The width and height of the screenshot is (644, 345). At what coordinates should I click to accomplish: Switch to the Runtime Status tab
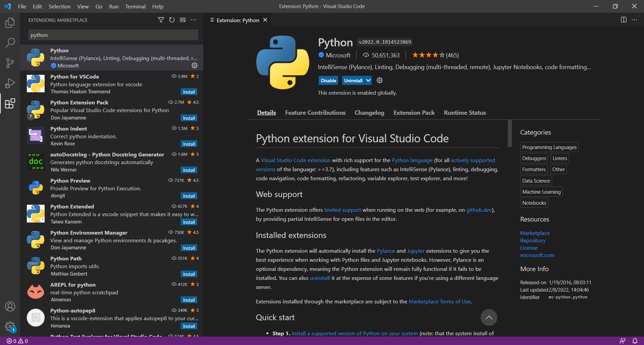pos(465,113)
